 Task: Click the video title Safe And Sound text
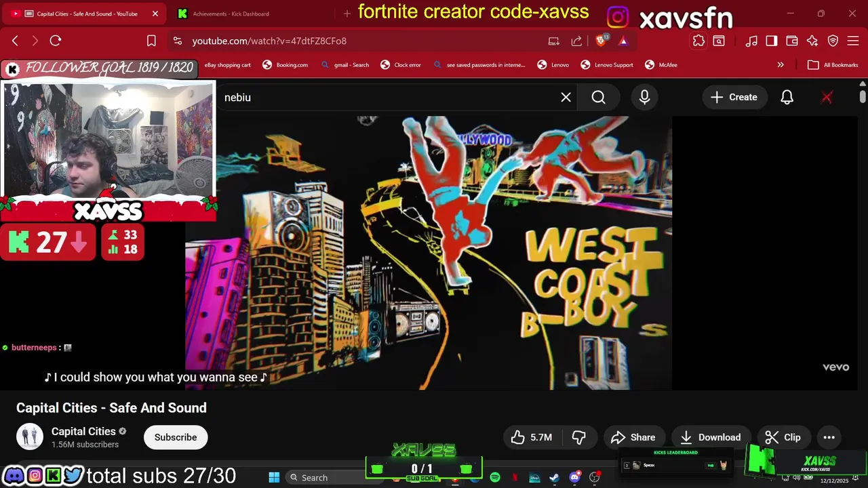(x=111, y=408)
